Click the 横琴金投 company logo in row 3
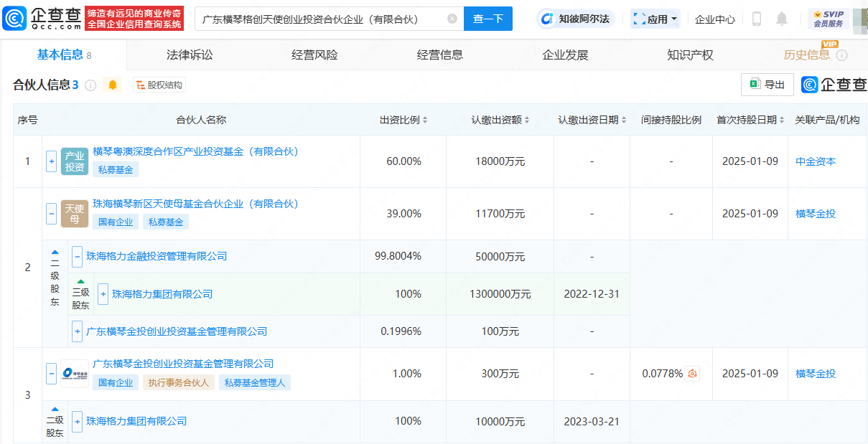 click(75, 374)
